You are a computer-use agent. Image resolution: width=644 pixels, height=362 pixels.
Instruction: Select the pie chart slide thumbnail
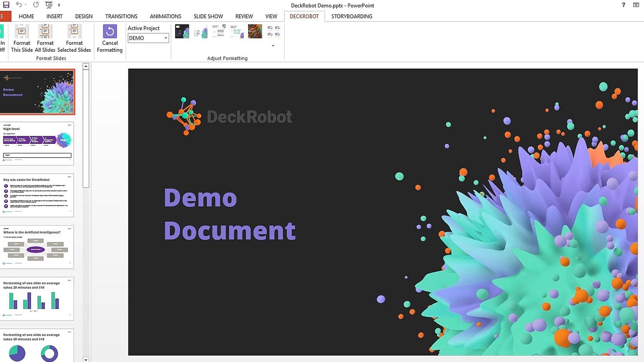coord(37,346)
